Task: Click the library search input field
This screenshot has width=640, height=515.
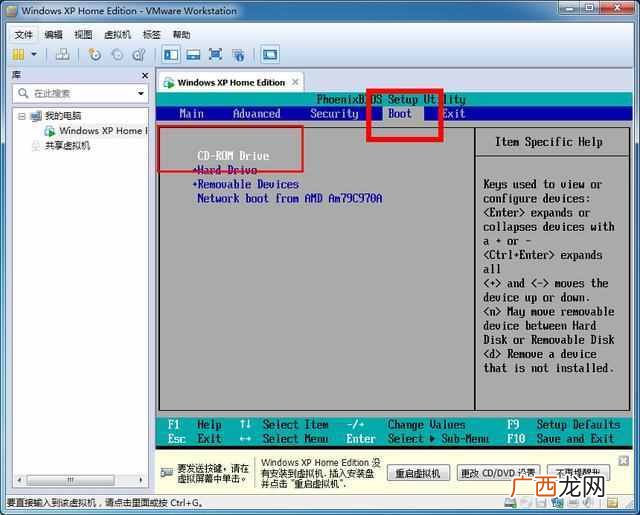Action: (81, 93)
